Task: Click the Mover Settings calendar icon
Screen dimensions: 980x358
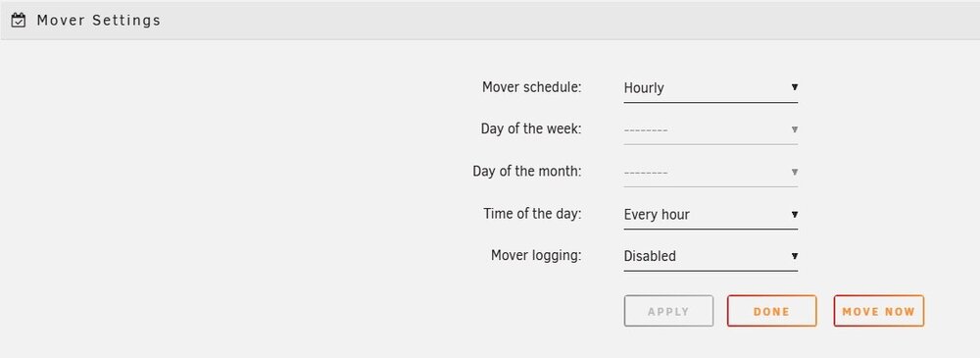Action: coord(19,20)
